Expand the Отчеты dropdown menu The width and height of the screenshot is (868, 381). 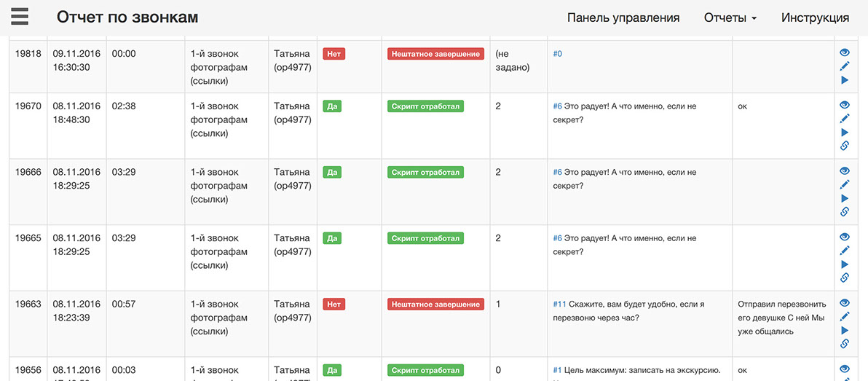pyautogui.click(x=730, y=17)
